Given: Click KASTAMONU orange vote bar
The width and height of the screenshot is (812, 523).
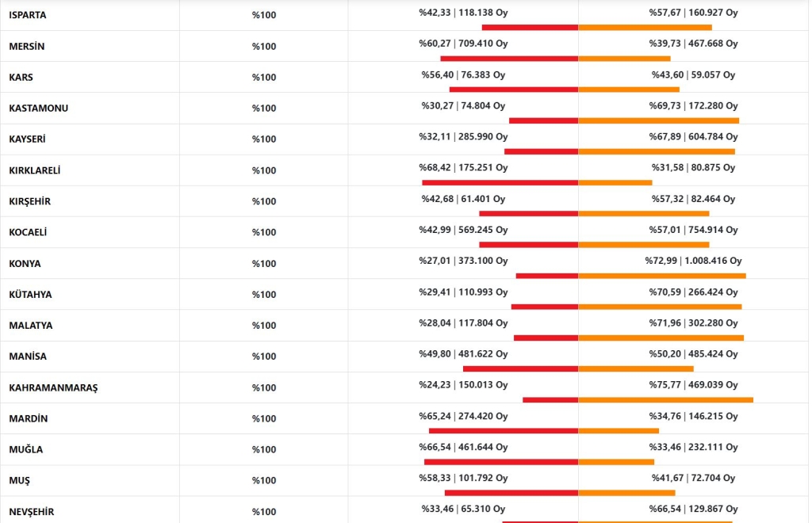Looking at the screenshot, I should click(659, 120).
